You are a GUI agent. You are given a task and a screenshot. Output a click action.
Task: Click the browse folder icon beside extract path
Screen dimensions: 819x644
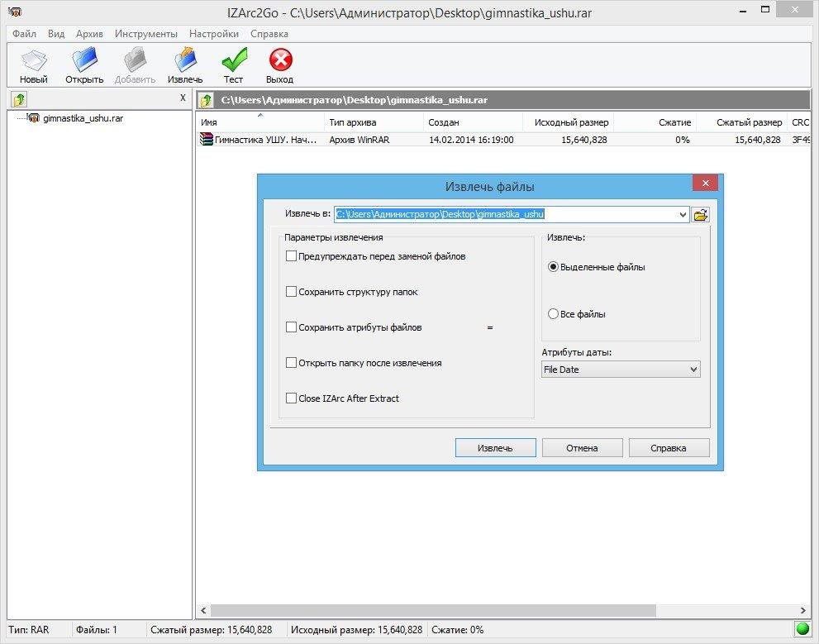click(701, 215)
